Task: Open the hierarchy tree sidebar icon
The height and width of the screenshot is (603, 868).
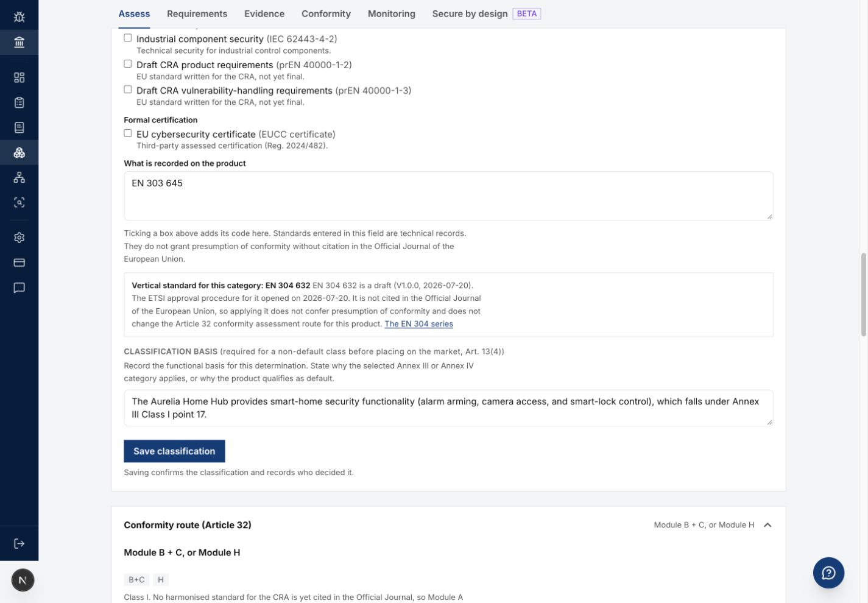Action: [x=19, y=177]
